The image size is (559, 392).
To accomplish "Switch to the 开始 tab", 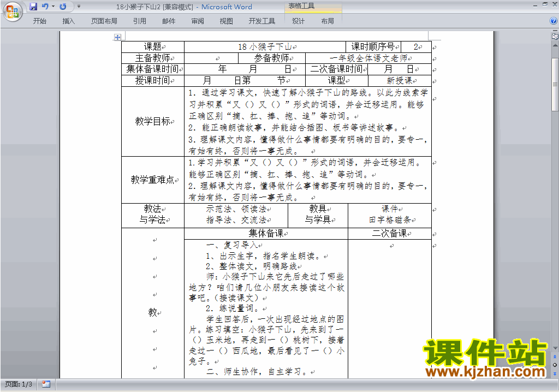I will click(x=39, y=21).
